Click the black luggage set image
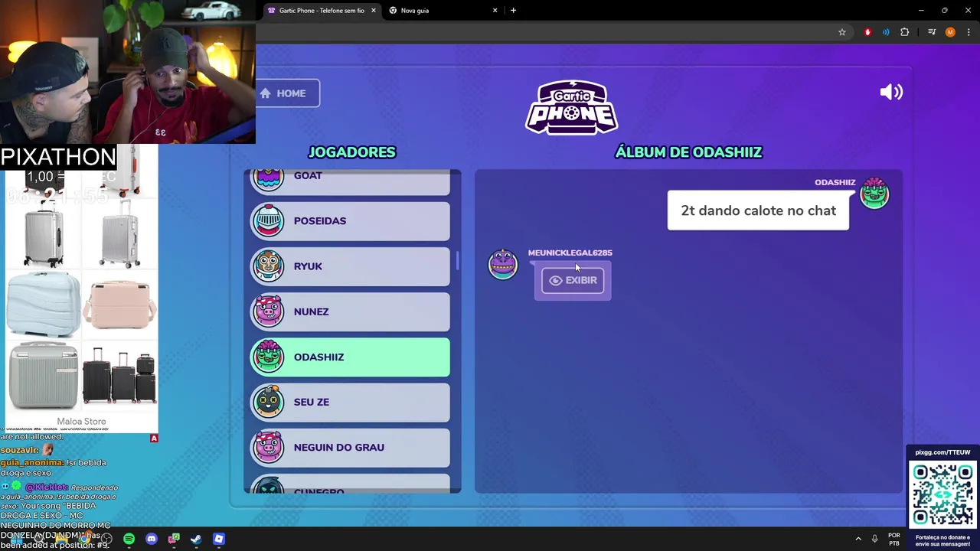Screen dimensions: 980x551 (119, 375)
